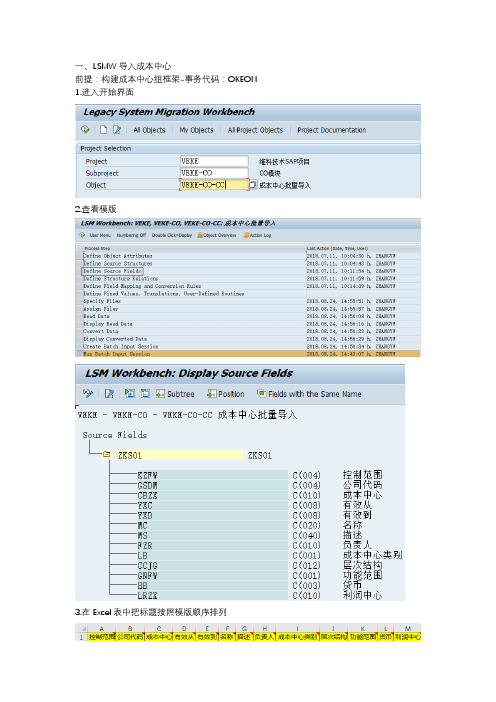Focus the Object input field VEKE-CO-CC
This screenshot has width=496, height=702.
coord(214,184)
